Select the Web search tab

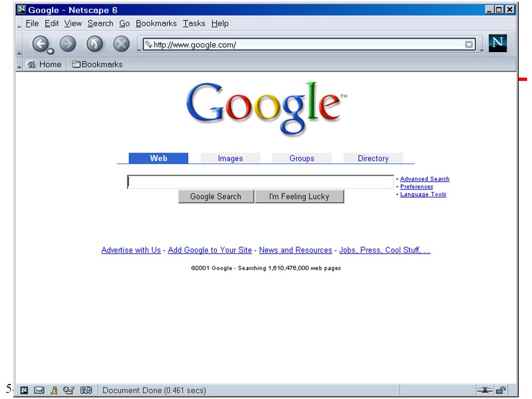(x=158, y=158)
